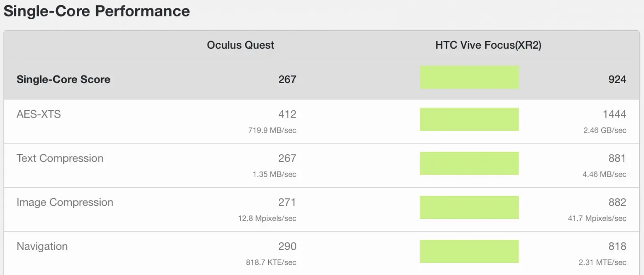Viewport: 644px width, 275px height.
Task: Click the 2.31 MTE/sec navigation rate
Action: point(602,262)
